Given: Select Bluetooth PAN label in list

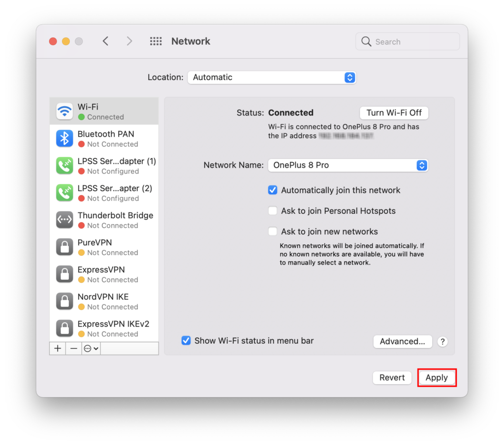Looking at the screenshot, I should point(106,134).
